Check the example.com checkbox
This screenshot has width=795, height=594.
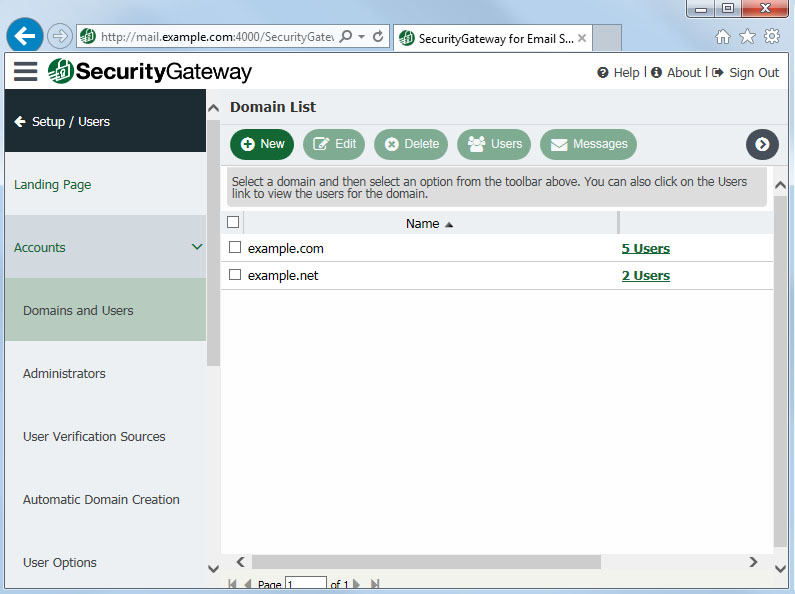pos(235,247)
